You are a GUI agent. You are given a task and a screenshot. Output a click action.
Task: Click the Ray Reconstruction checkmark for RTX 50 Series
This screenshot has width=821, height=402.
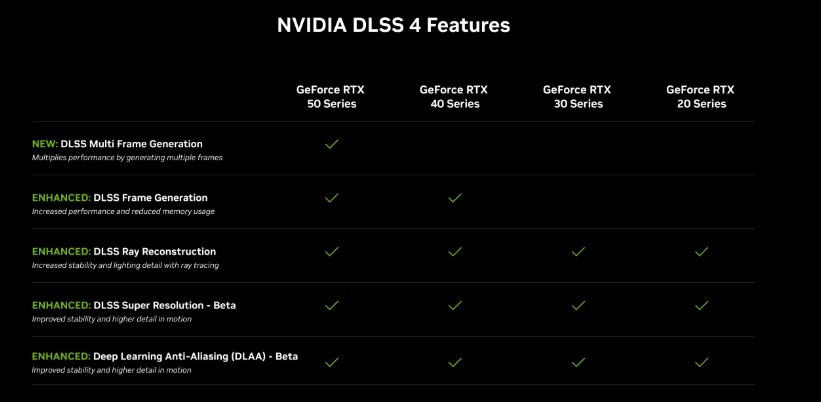331,252
